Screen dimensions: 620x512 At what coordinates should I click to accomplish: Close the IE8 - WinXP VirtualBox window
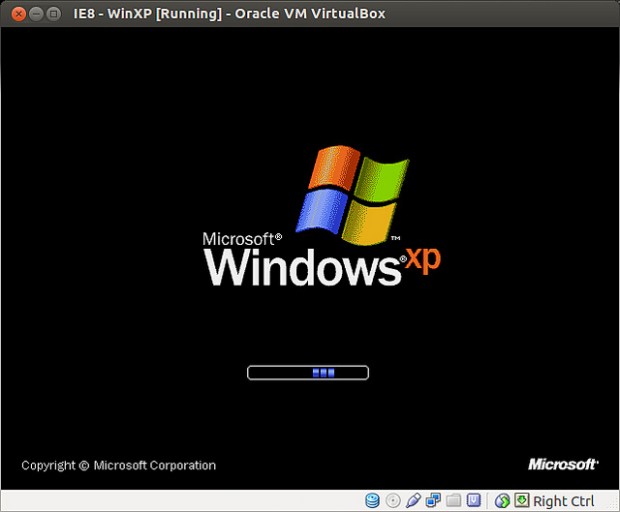[x=19, y=14]
